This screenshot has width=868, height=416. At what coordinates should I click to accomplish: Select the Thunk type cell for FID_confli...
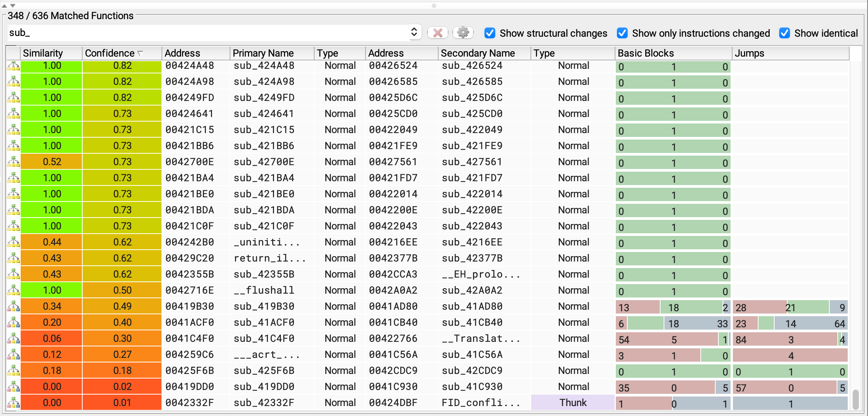tap(573, 403)
